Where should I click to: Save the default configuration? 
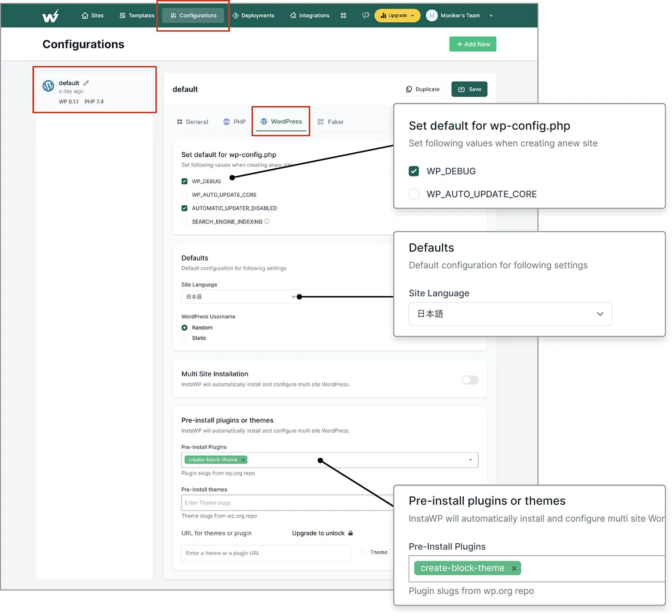[469, 89]
